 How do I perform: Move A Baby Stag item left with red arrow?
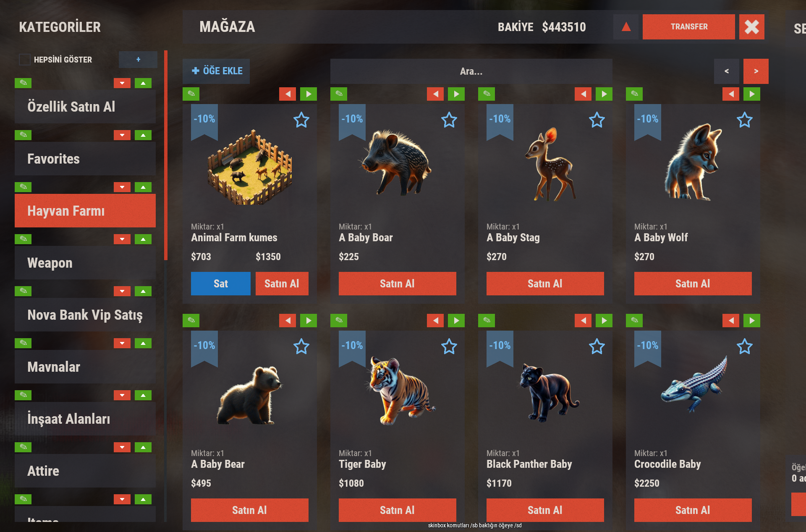pos(583,94)
